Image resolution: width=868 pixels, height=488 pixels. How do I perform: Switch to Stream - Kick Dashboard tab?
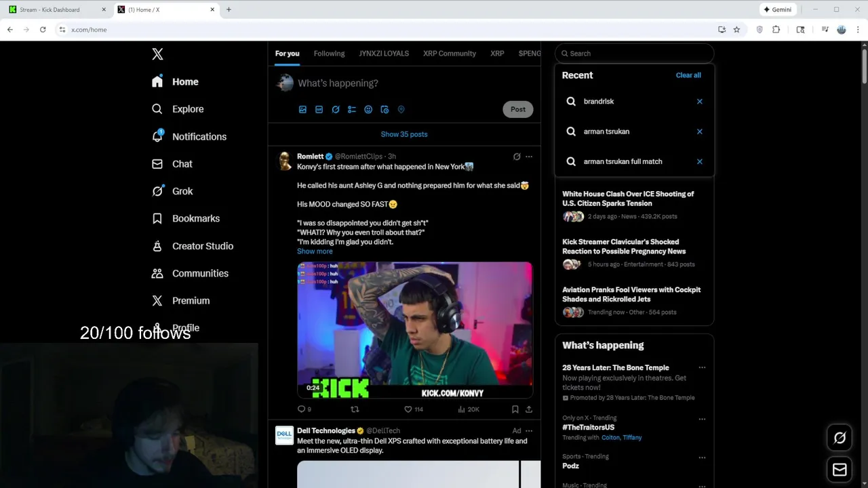coord(58,9)
